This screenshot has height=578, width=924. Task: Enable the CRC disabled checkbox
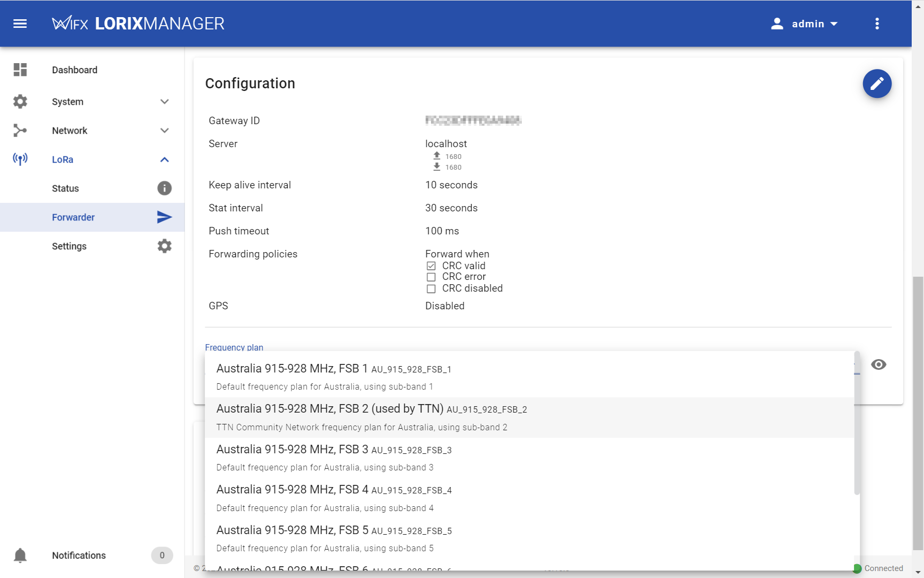point(431,289)
